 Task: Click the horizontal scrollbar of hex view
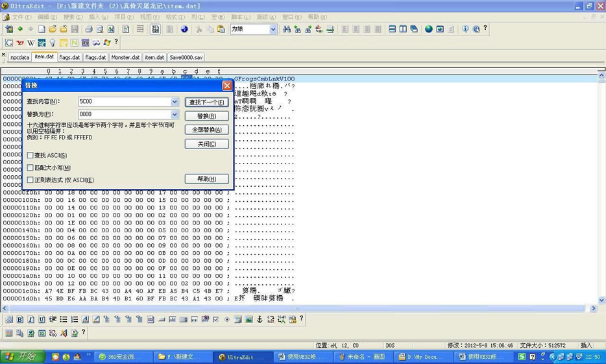click(x=297, y=308)
